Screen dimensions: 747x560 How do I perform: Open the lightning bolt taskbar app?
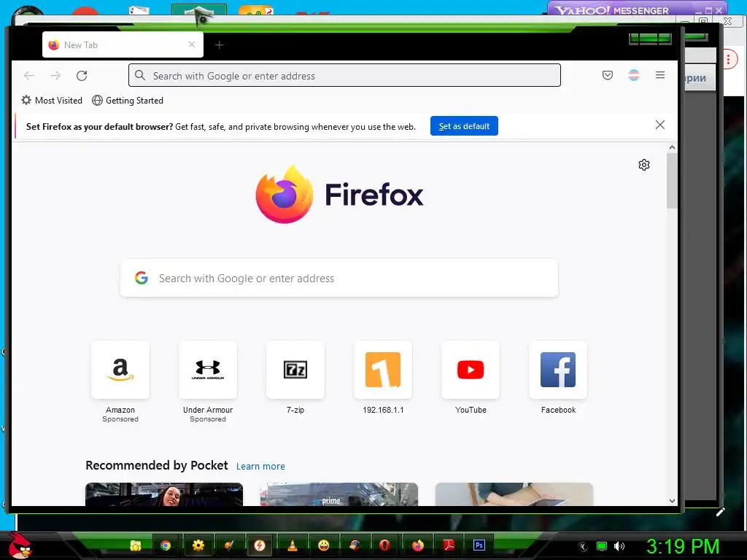[x=260, y=545]
